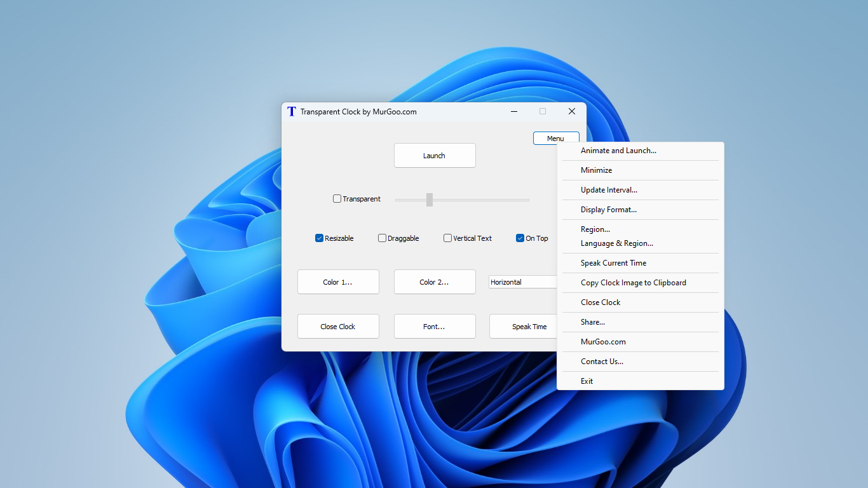Enable the Transparent checkbox
Screen dimensions: 868x488
tap(337, 199)
